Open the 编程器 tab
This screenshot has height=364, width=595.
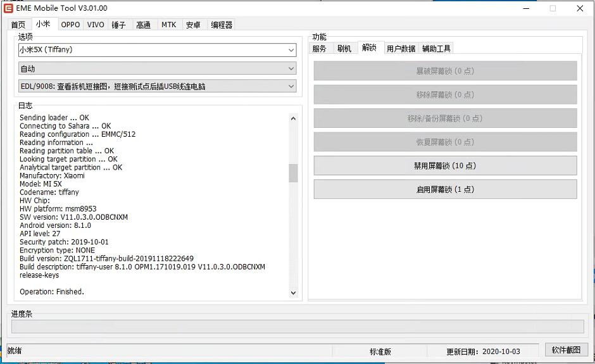222,25
